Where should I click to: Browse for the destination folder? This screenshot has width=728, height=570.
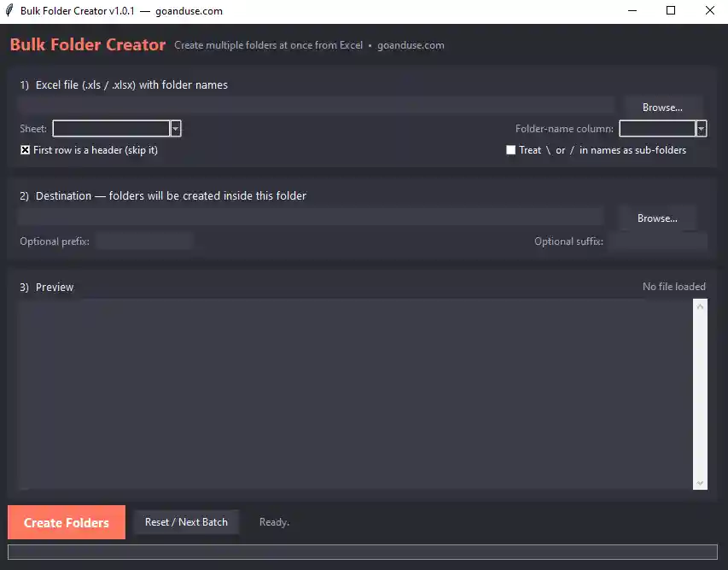pyautogui.click(x=657, y=218)
